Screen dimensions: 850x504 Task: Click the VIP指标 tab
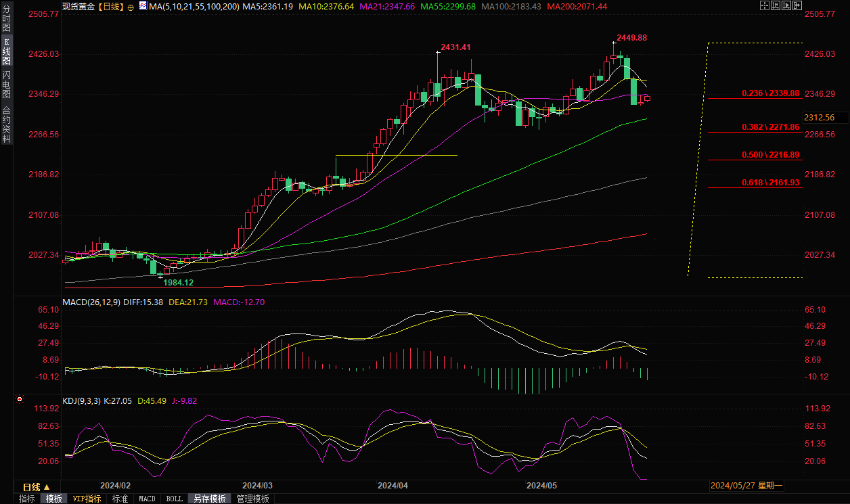(x=87, y=499)
